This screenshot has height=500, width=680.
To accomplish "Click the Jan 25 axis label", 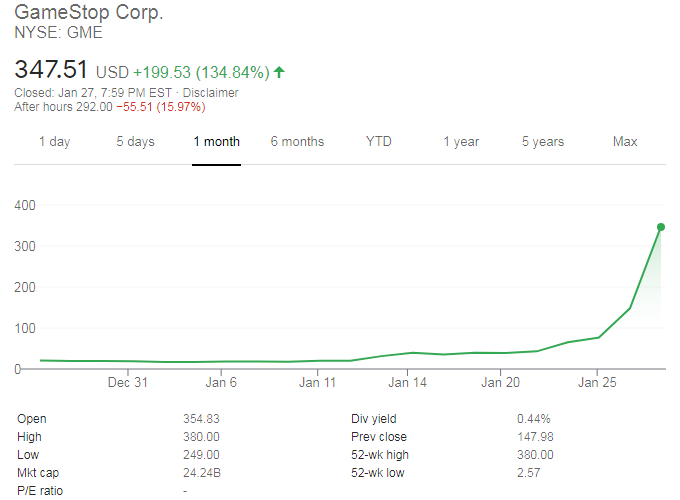I will (595, 382).
